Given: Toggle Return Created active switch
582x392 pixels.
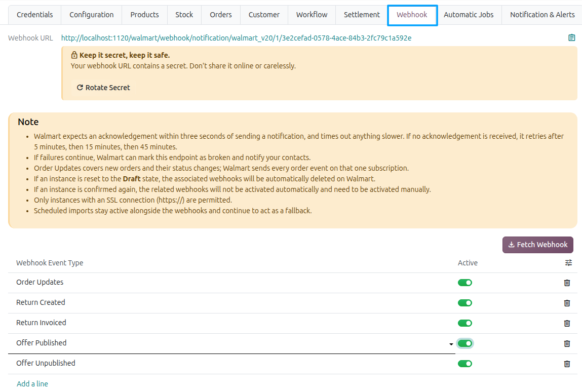Looking at the screenshot, I should click(x=464, y=303).
